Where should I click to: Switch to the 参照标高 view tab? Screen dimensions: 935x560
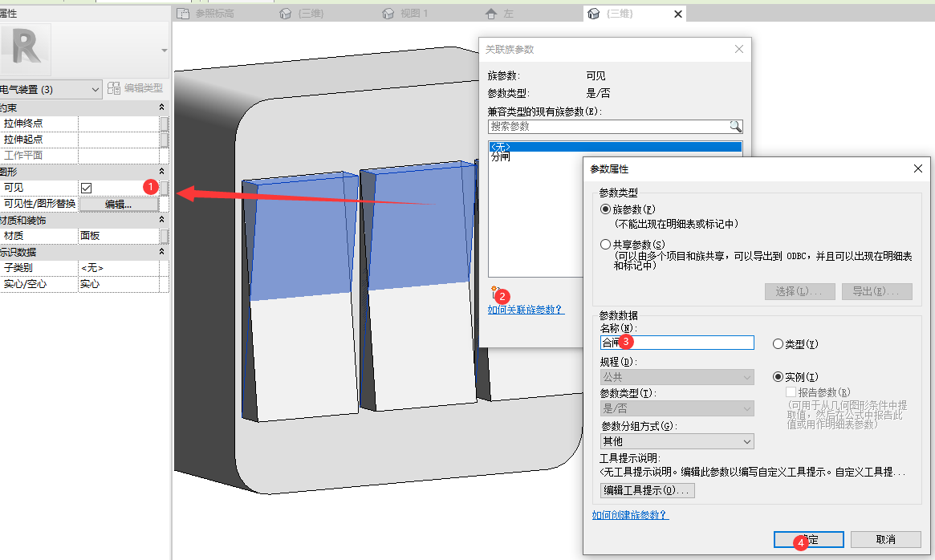(205, 14)
